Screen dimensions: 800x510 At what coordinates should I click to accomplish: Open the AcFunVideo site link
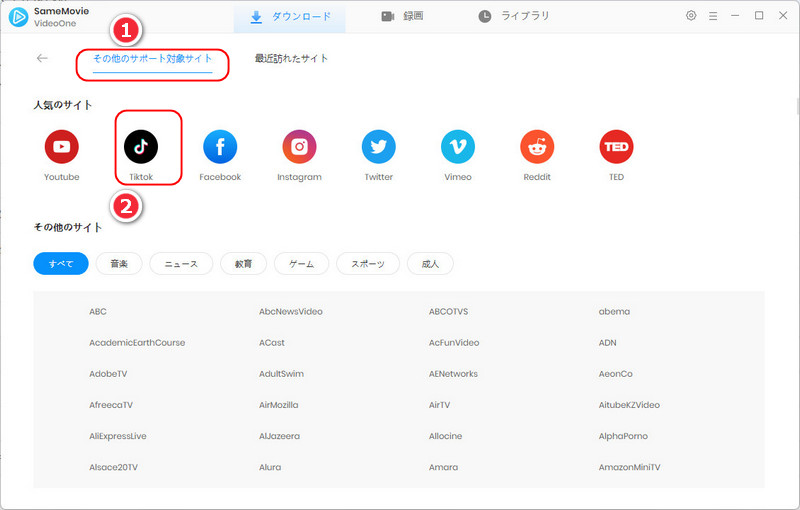[x=454, y=343]
